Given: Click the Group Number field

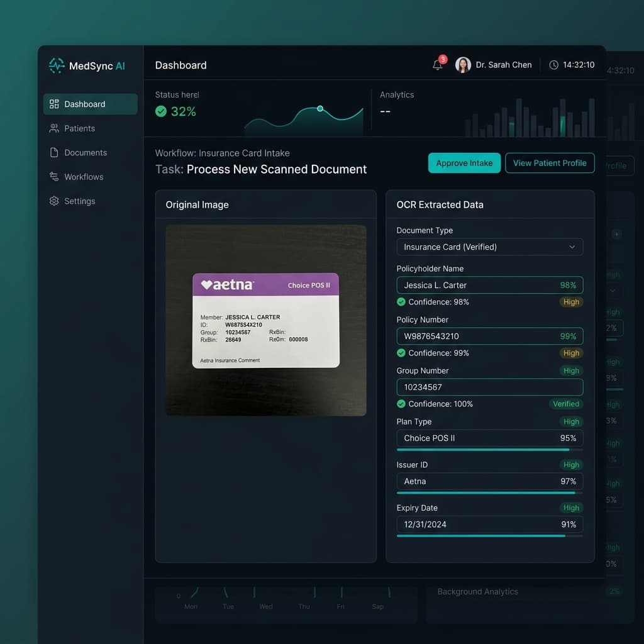Looking at the screenshot, I should pos(489,387).
